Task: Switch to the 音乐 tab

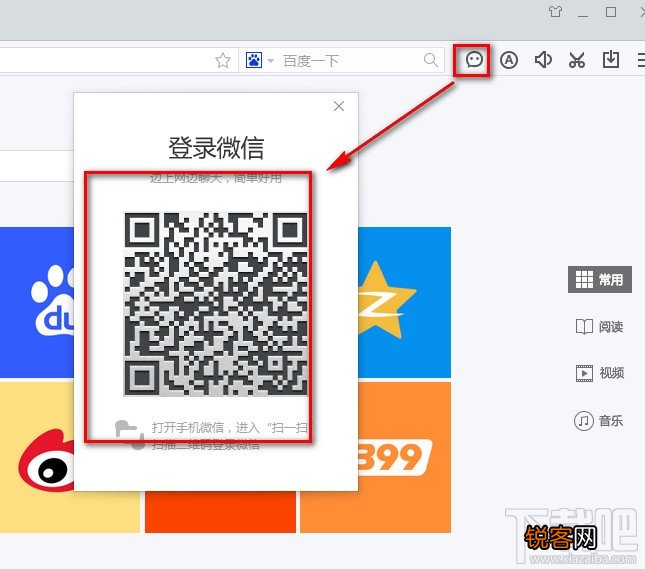Action: [599, 420]
